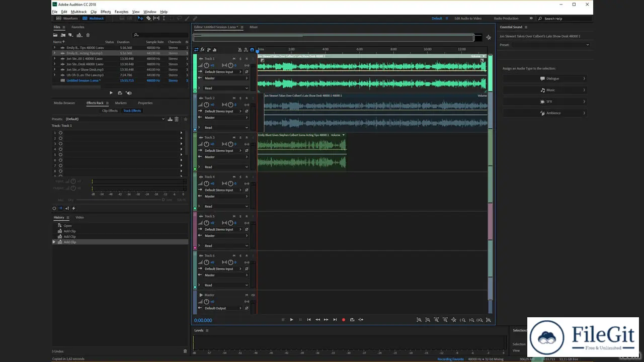Expand Emily B... Tips 48000 1.wav file
Screen dimensions: 644x362
pyautogui.click(x=54, y=48)
